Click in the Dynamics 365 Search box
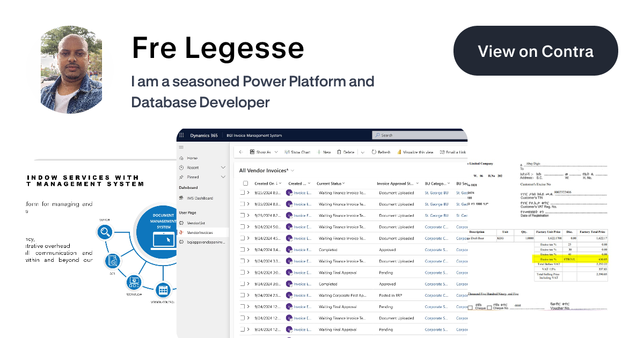644x338 pixels. (x=419, y=135)
